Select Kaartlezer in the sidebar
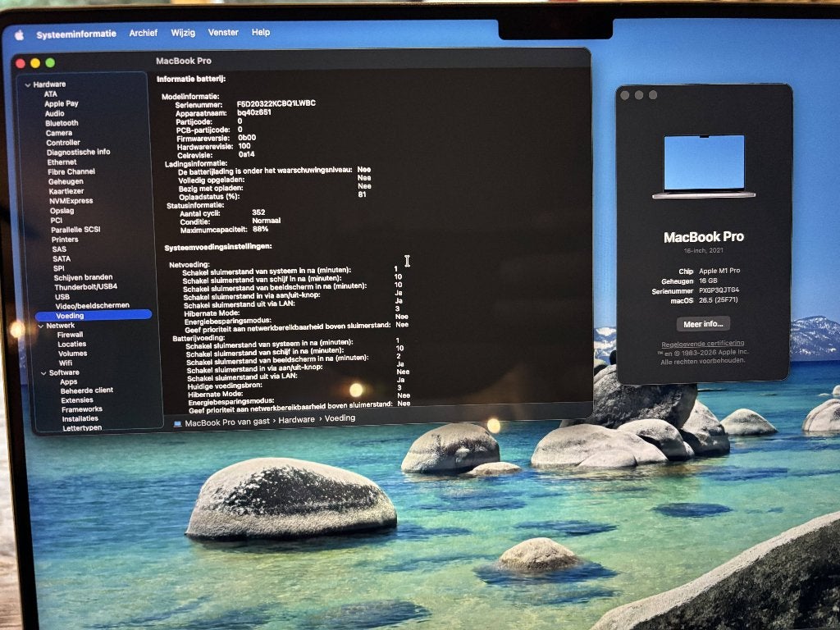The height and width of the screenshot is (630, 840). point(66,191)
